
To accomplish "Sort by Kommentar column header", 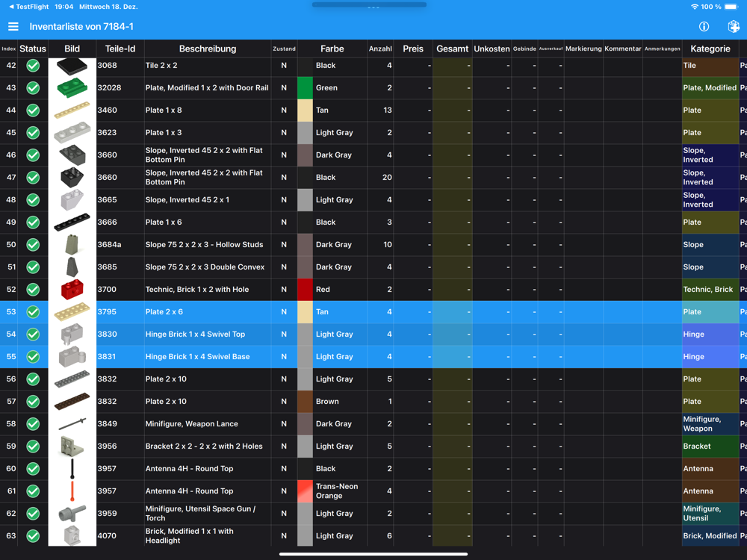I will pos(623,49).
